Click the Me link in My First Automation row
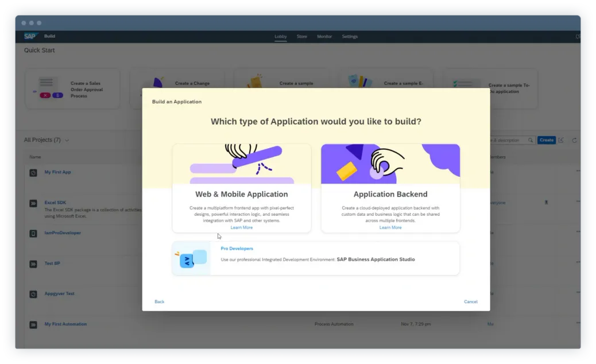The width and height of the screenshot is (596, 364). tap(490, 324)
